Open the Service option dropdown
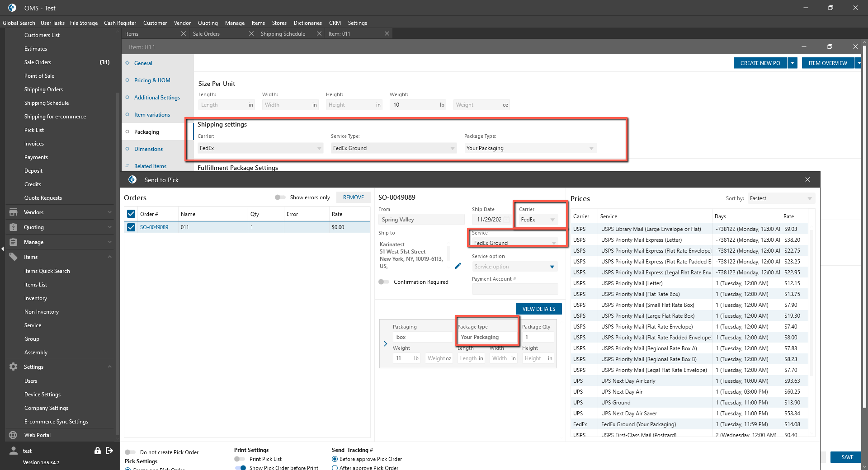This screenshot has width=868, height=470. pyautogui.click(x=514, y=267)
